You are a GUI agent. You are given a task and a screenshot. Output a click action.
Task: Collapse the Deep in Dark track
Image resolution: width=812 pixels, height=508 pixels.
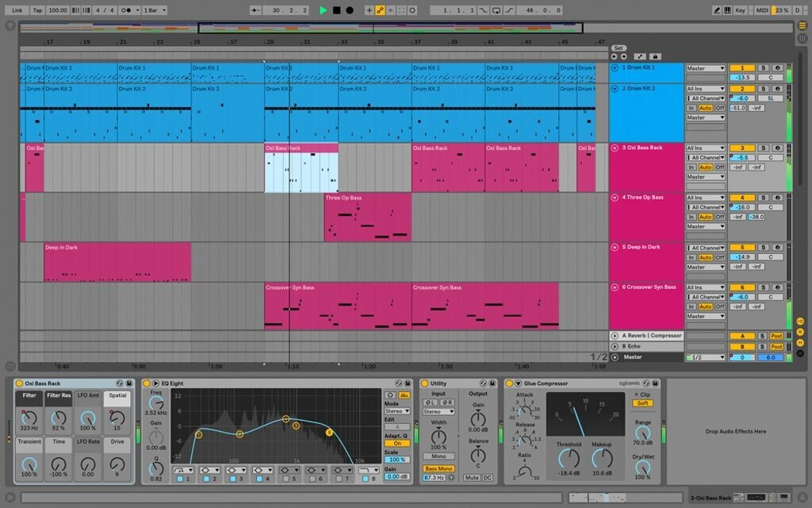pos(615,248)
